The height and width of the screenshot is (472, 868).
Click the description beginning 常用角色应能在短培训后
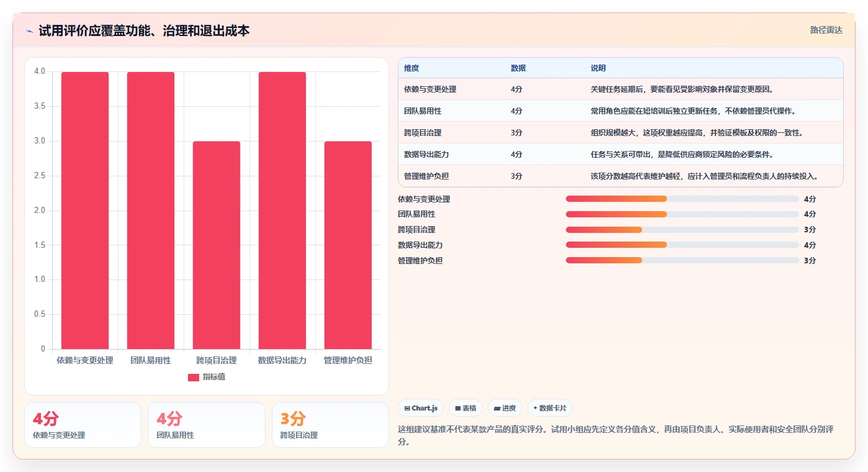click(693, 111)
